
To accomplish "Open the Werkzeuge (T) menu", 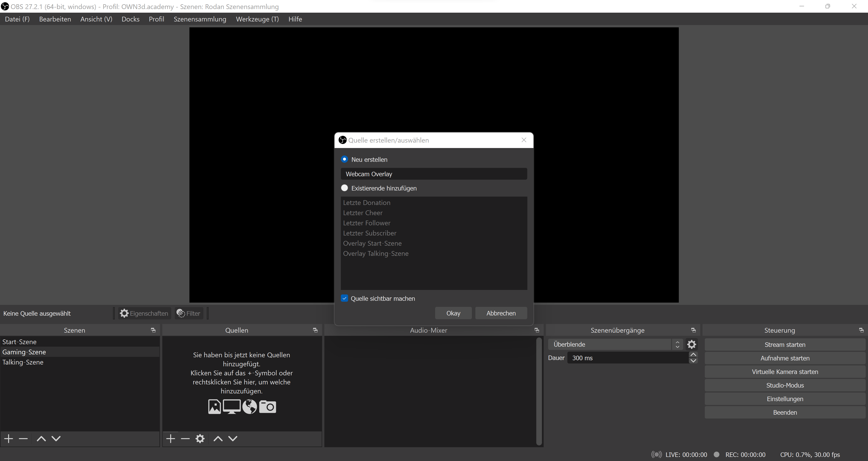I will (x=257, y=19).
